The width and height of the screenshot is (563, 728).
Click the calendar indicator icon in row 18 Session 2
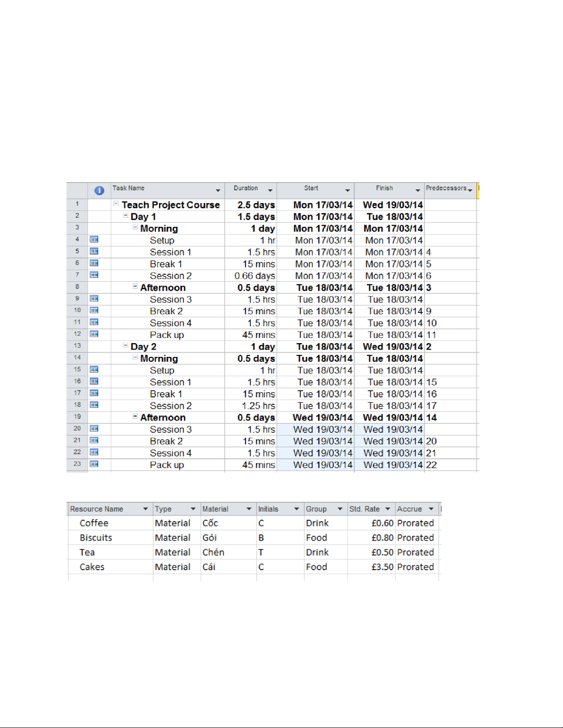click(94, 405)
